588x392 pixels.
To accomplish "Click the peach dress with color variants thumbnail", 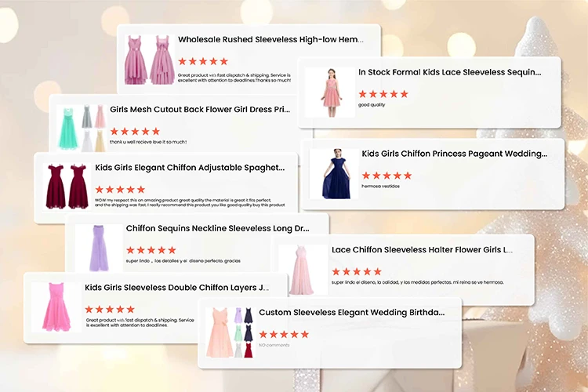I will (x=230, y=332).
